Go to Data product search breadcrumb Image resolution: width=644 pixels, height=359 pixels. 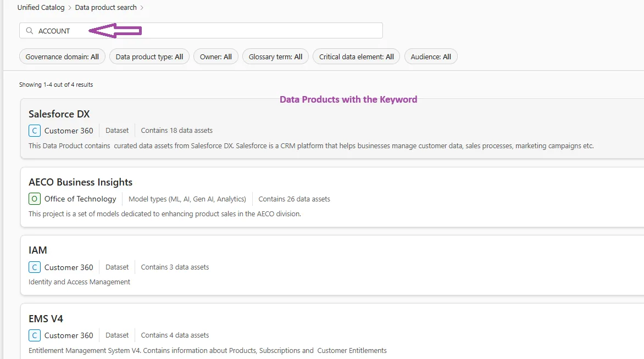pyautogui.click(x=106, y=7)
